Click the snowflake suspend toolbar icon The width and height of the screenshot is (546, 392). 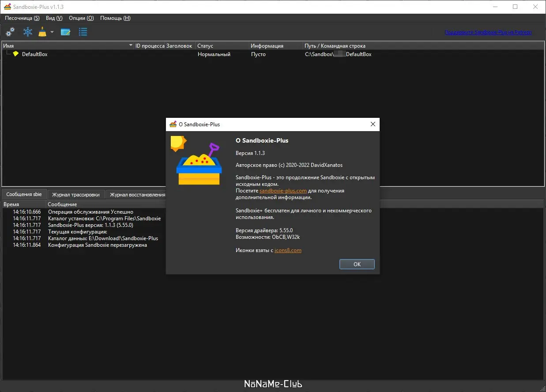[x=28, y=32]
